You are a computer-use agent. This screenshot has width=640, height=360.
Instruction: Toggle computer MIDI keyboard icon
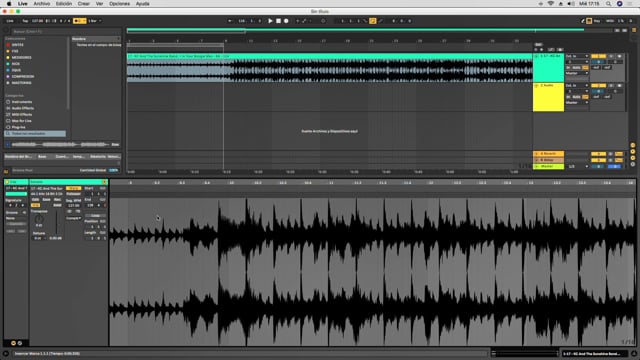pyautogui.click(x=589, y=21)
